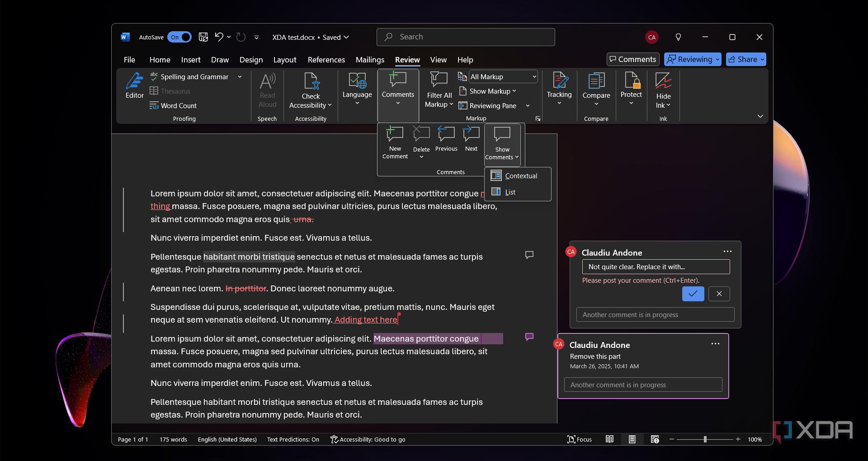Toggle Reviewing Pane display
868x461 pixels.
[x=488, y=105]
